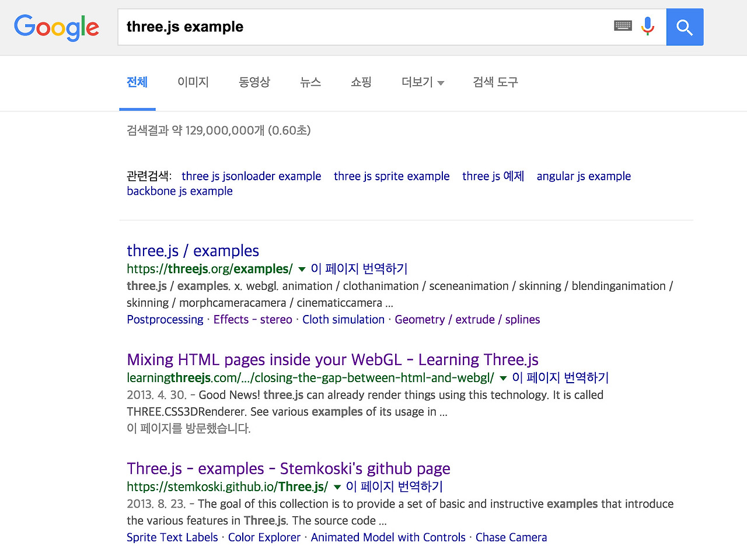Viewport: 747px width, 560px height.
Task: Click the blue search magnifier button
Action: [685, 27]
